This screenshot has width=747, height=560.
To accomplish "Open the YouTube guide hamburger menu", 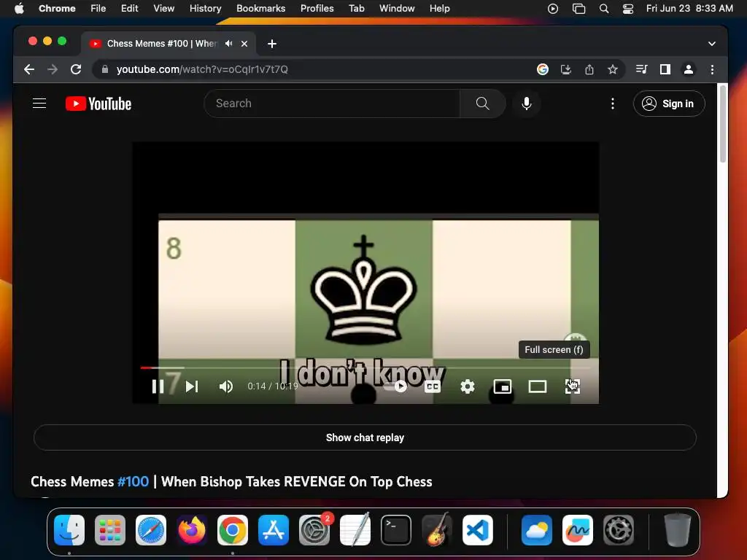I will tap(39, 104).
